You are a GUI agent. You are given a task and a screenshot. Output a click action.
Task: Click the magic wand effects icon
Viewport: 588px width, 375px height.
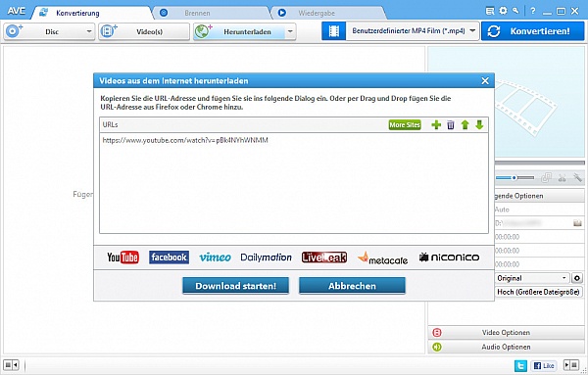(577, 177)
